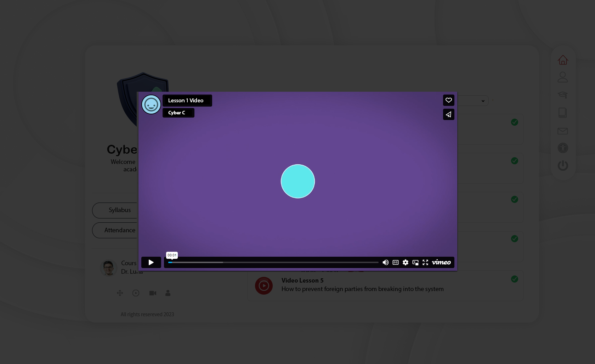Toggle Video Lesson 5 completion check
595x364 pixels.
[x=515, y=279]
